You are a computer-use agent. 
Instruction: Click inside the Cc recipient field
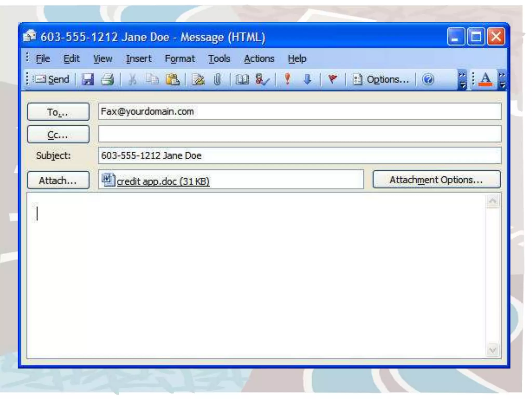pyautogui.click(x=300, y=134)
